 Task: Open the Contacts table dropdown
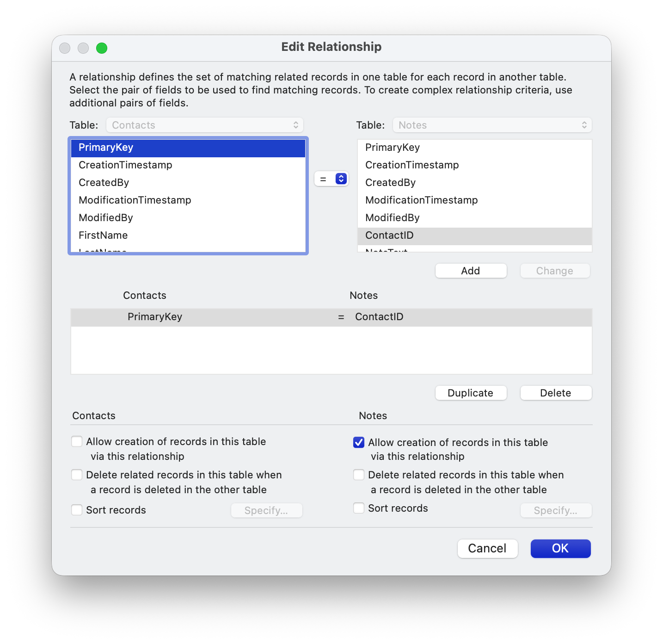coord(205,125)
